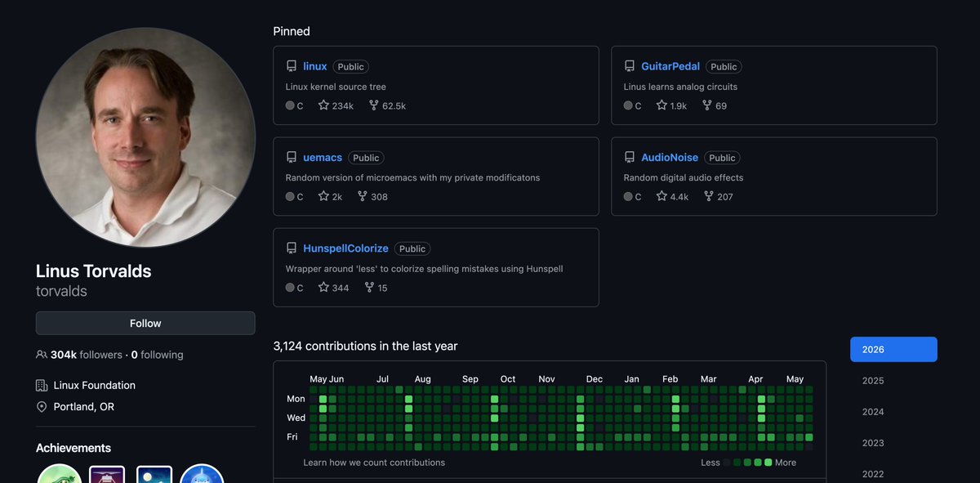Click the '3,124 contributions in the last year' heading

[366, 346]
